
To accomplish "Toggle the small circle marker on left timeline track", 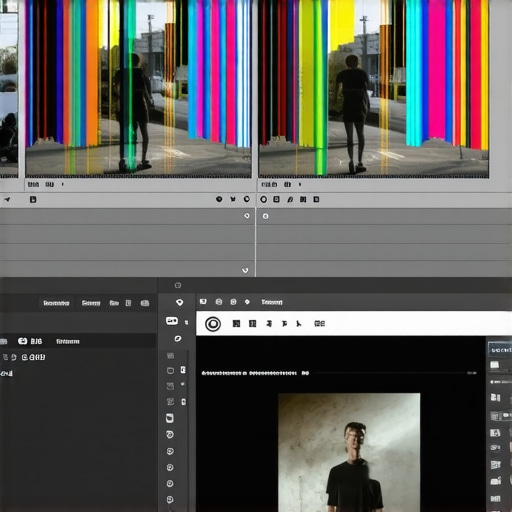I will [x=247, y=216].
